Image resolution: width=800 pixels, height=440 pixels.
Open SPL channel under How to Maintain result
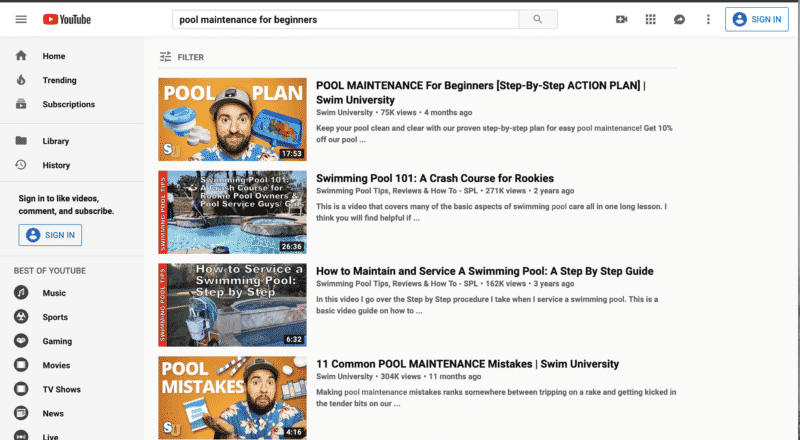pyautogui.click(x=397, y=284)
